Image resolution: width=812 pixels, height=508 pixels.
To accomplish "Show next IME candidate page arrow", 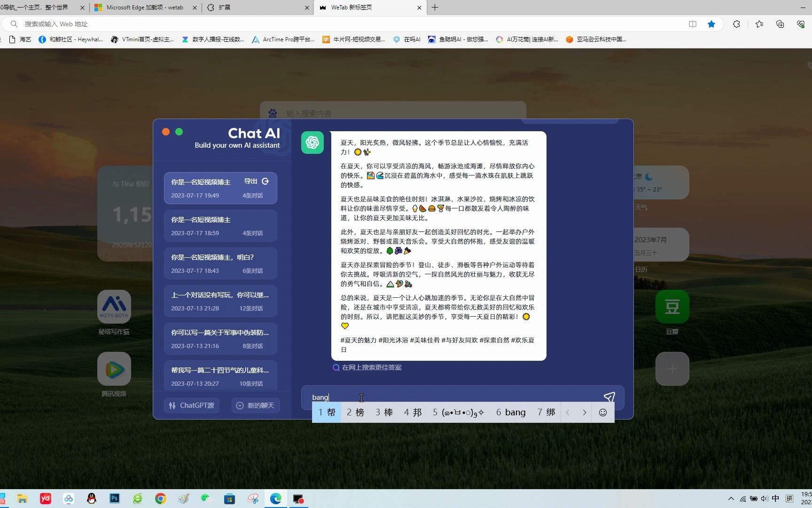I will (584, 412).
